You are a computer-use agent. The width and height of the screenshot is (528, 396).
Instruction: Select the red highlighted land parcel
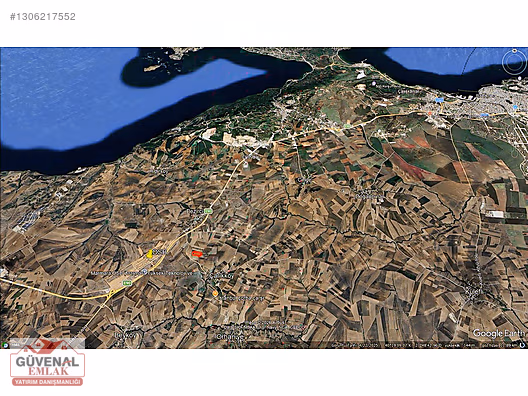(197, 254)
